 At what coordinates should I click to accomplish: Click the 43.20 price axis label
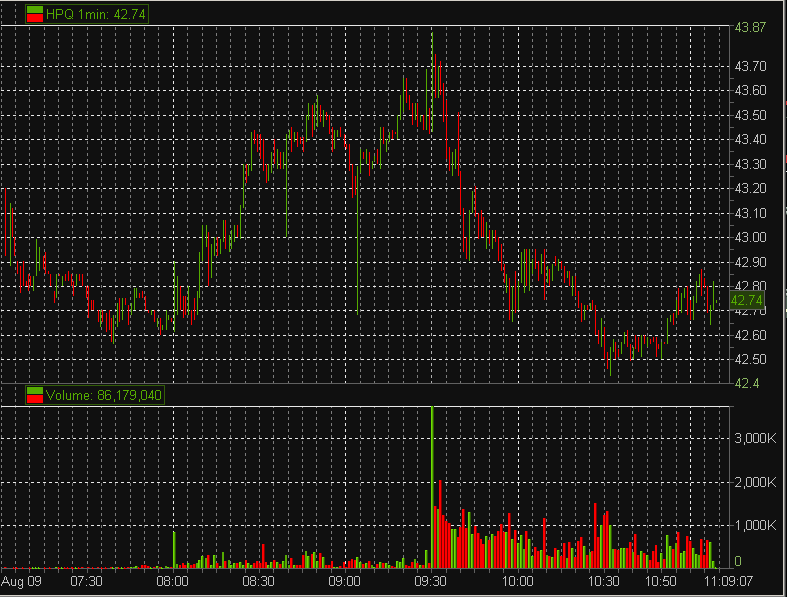pyautogui.click(x=750, y=188)
